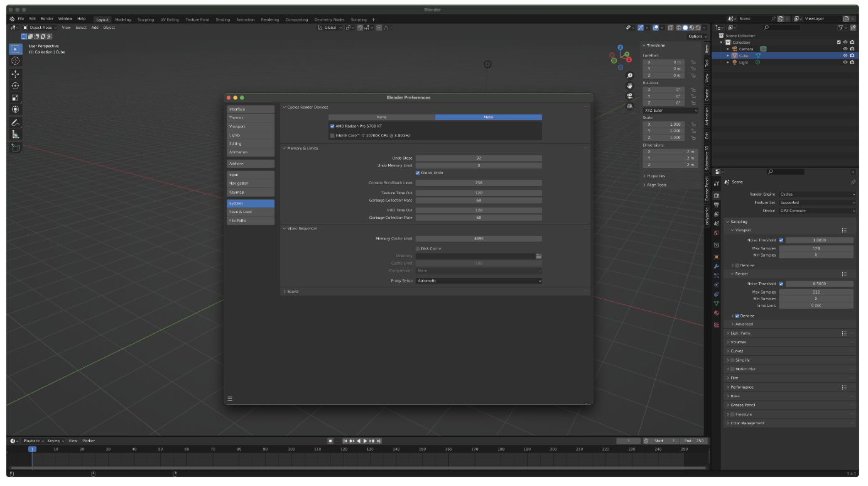The height and width of the screenshot is (486, 868).
Task: Enable the Motion Blur checkbox
Action: (733, 369)
